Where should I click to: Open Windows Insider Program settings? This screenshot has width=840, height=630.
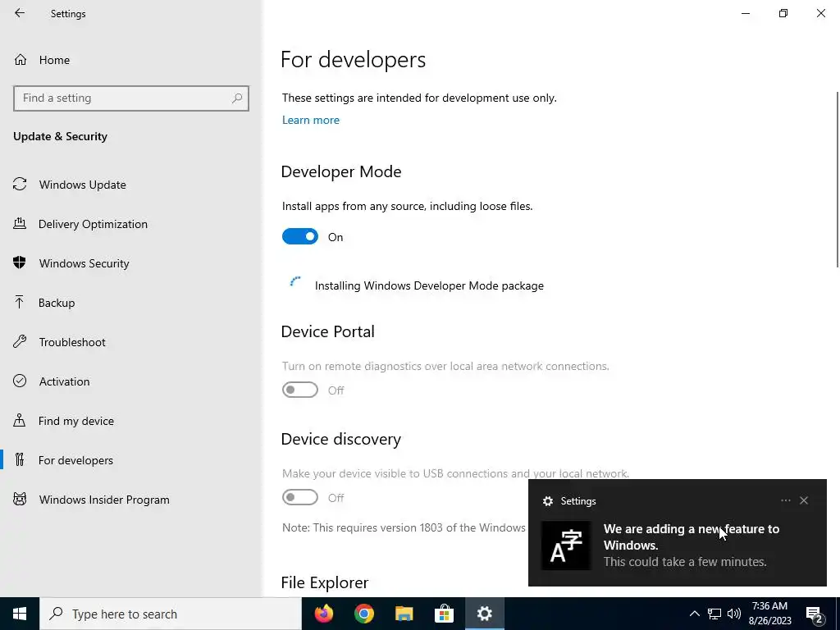[104, 500]
